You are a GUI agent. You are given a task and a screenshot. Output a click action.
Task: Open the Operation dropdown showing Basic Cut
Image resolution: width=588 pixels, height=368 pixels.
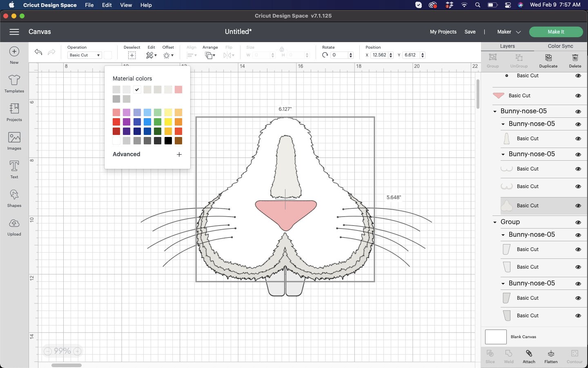[x=84, y=55]
